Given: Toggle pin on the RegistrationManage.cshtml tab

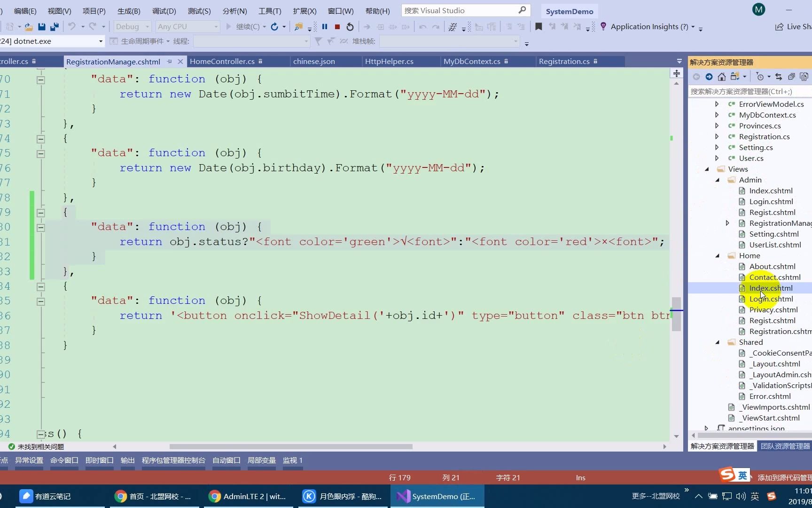Looking at the screenshot, I should click(169, 62).
